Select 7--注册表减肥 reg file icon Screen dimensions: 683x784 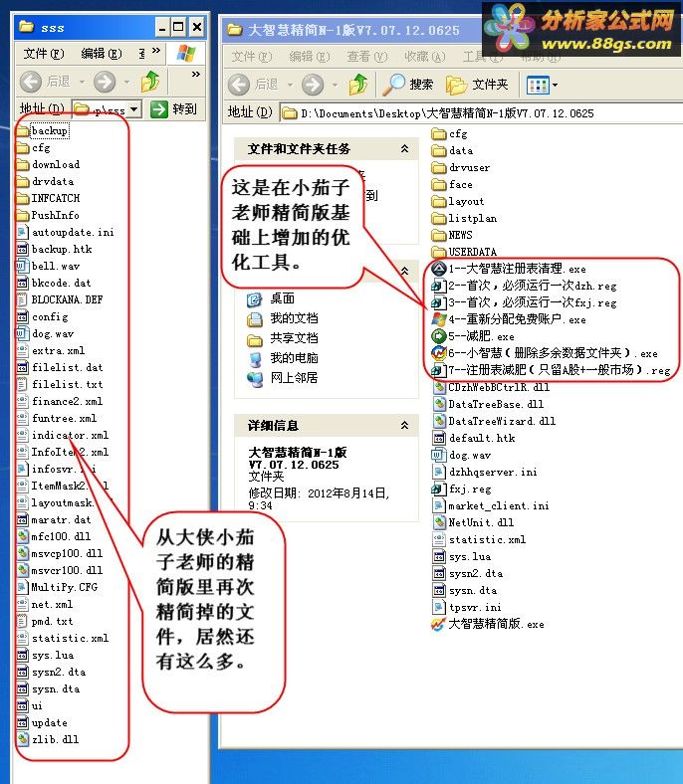click(x=438, y=370)
